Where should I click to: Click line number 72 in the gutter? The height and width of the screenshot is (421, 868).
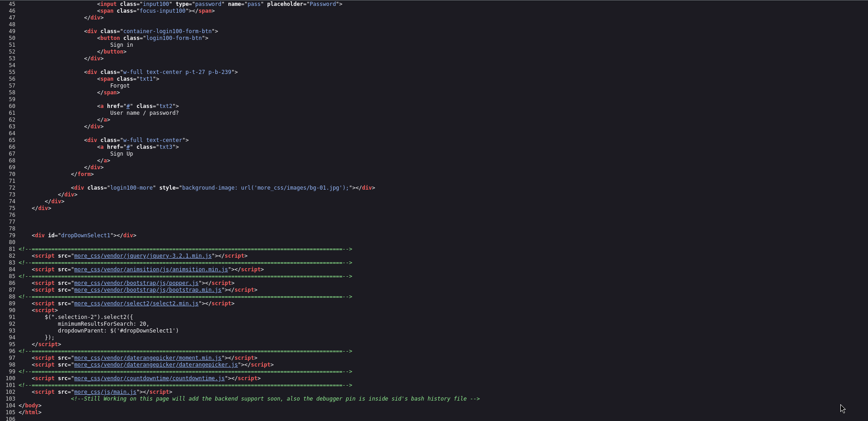point(12,188)
